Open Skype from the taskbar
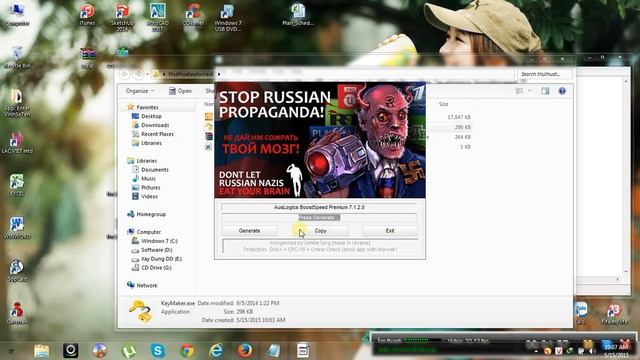 click(158, 351)
